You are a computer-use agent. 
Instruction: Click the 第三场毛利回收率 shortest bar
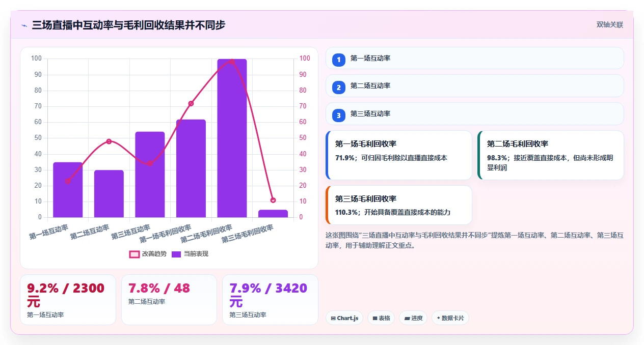pyautogui.click(x=273, y=214)
